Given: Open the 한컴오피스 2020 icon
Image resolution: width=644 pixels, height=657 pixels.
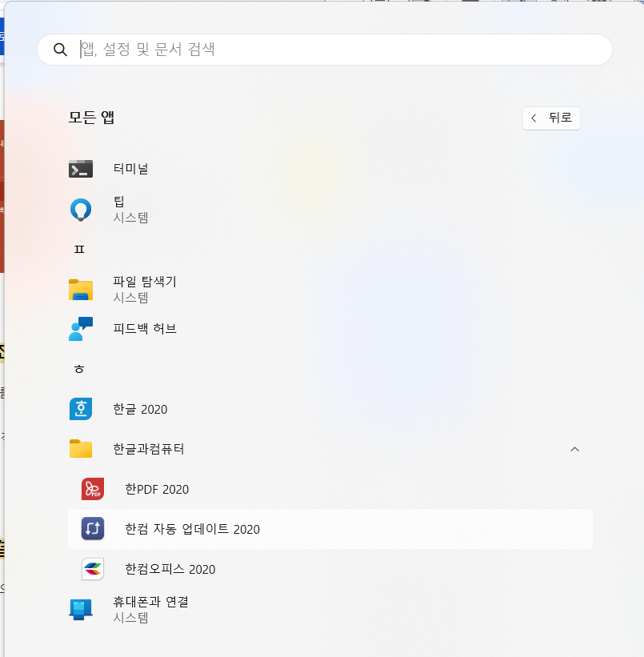Looking at the screenshot, I should [x=93, y=569].
